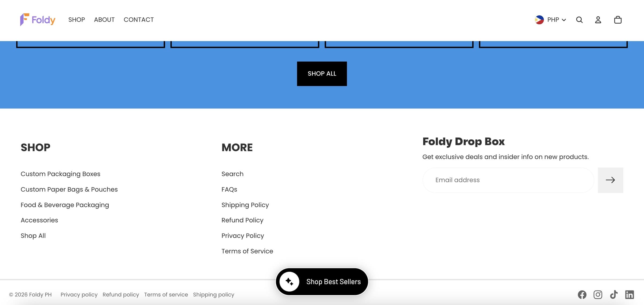The width and height of the screenshot is (644, 305).
Task: Click bottom bar Terms of service link
Action: (x=166, y=295)
